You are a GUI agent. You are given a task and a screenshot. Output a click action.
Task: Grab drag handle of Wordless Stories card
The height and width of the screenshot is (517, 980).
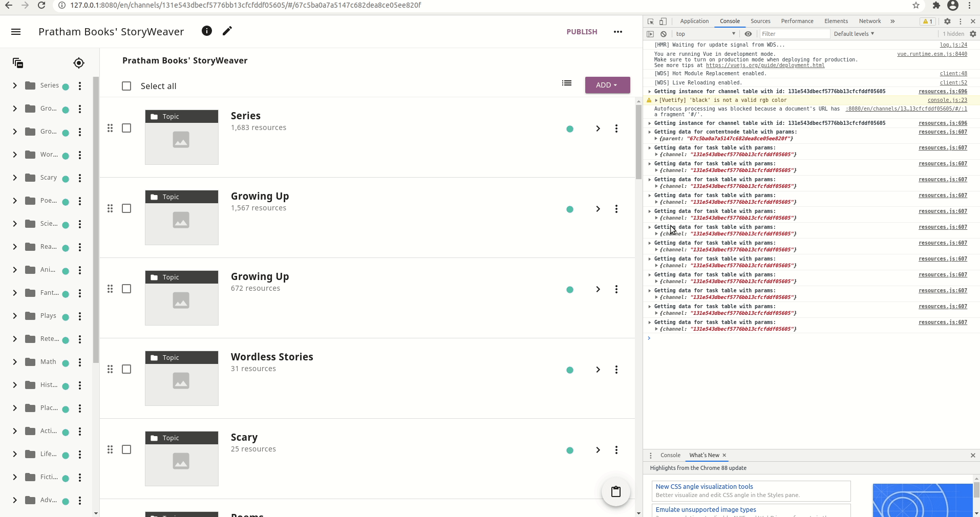pos(110,369)
